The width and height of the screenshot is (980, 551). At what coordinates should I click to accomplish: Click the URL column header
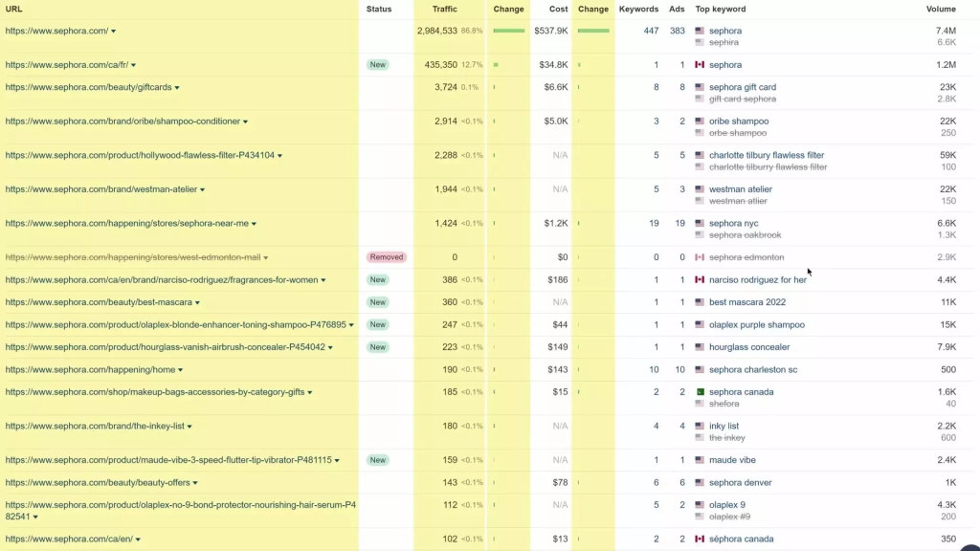[x=13, y=9]
